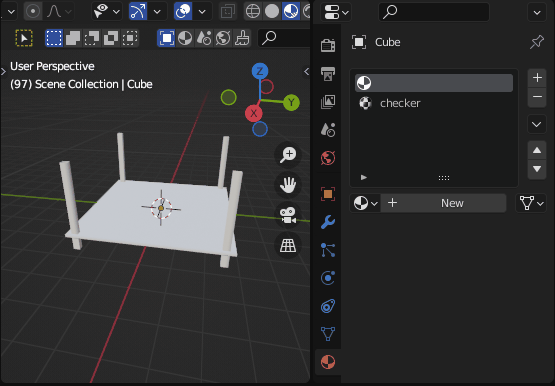Choose 'invert selection' mode icon

[x=111, y=38]
